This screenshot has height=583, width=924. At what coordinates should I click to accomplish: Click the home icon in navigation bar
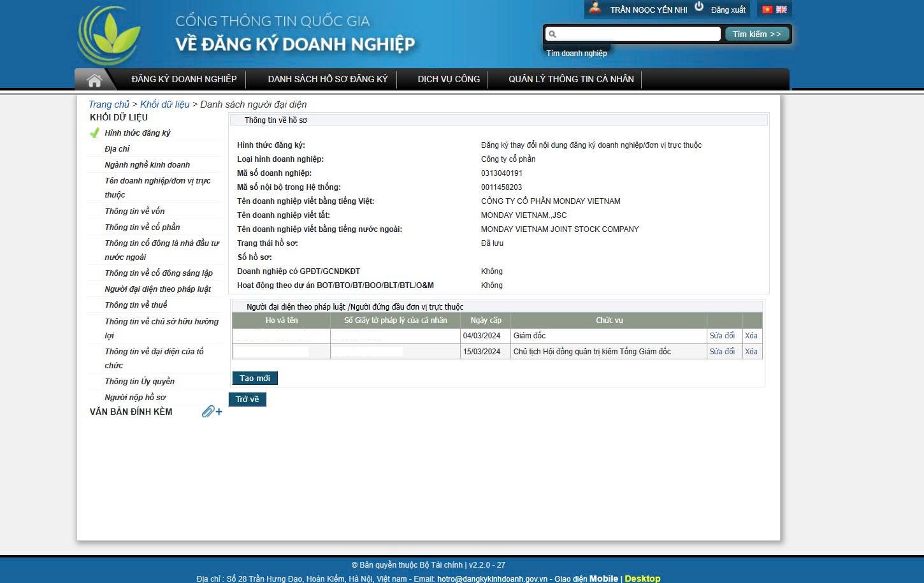click(94, 80)
